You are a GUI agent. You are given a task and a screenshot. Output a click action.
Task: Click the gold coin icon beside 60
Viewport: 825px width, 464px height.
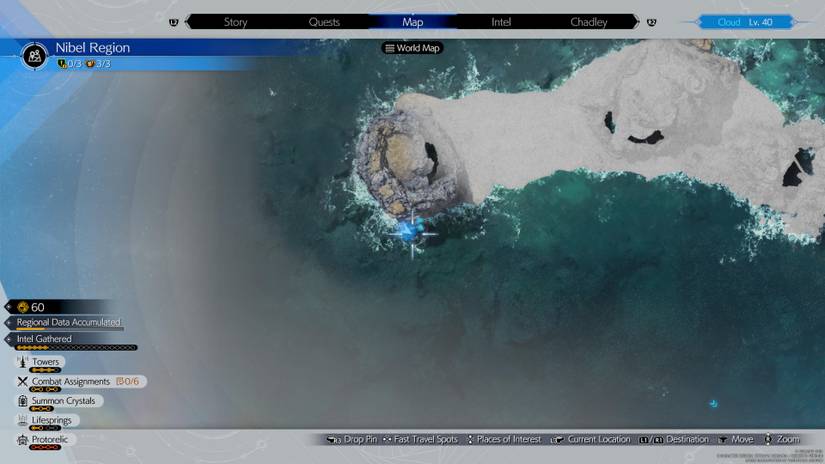(x=22, y=307)
